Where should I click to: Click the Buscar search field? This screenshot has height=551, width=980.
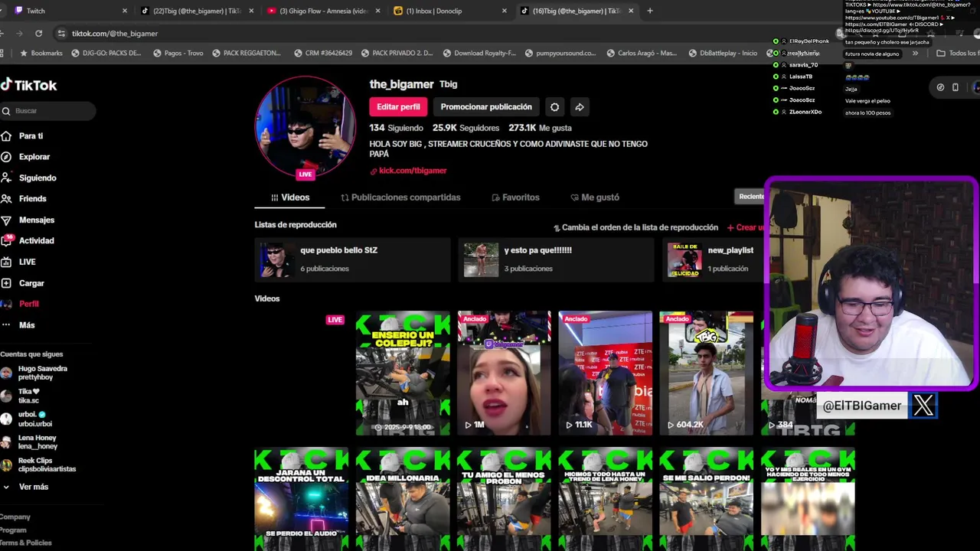(47, 111)
